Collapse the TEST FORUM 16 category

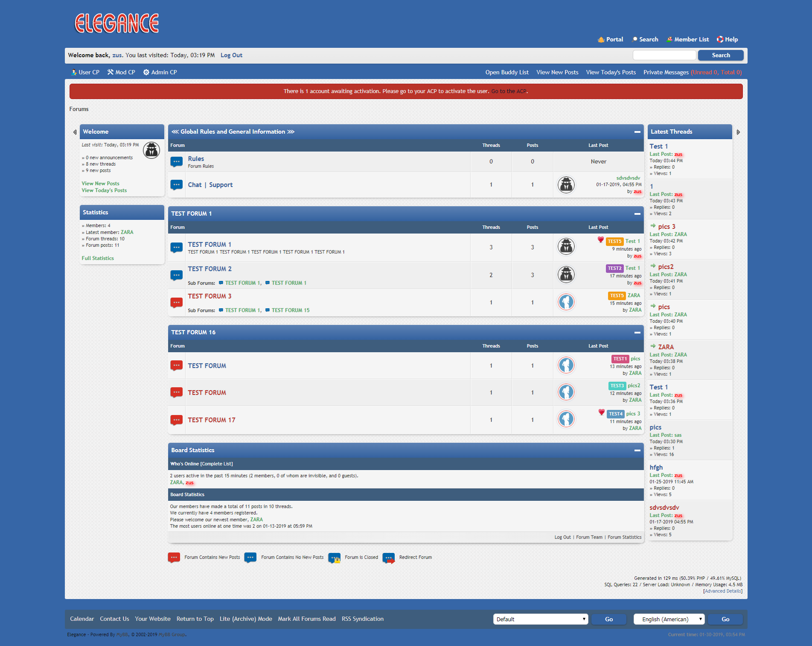[637, 332]
